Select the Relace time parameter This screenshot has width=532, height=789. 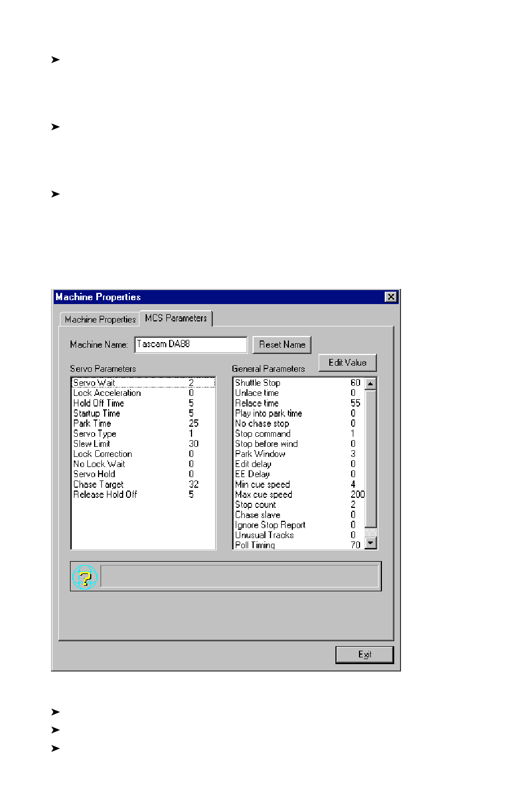coord(299,403)
